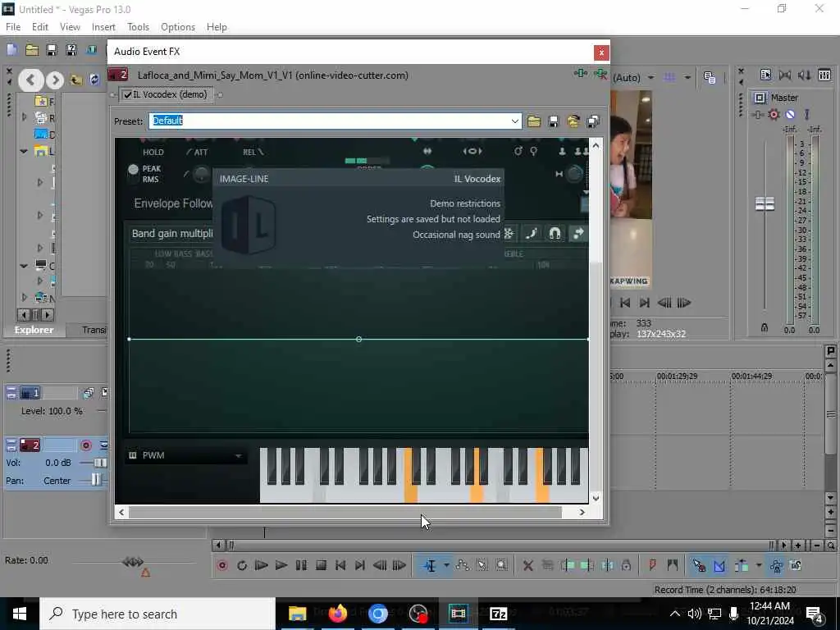Step to next frame in transport bar

[399, 565]
